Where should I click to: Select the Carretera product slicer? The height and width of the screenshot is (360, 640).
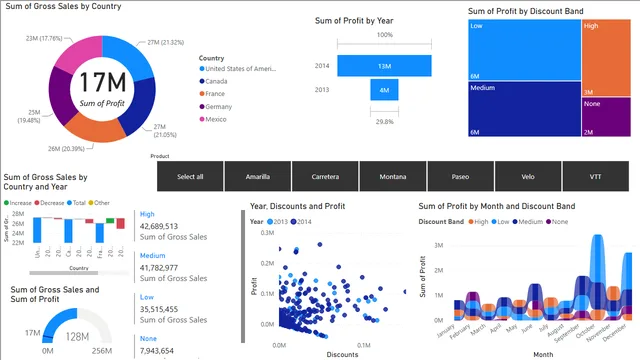point(325,176)
